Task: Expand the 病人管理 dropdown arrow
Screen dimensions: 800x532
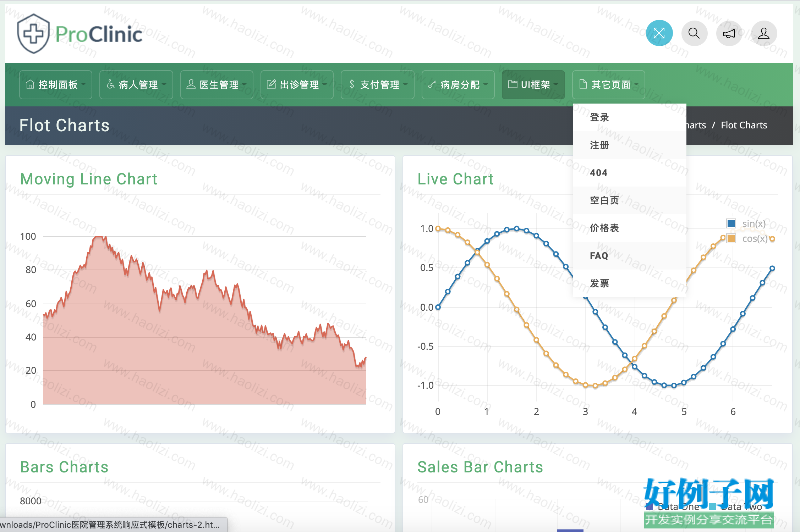Action: [x=164, y=84]
